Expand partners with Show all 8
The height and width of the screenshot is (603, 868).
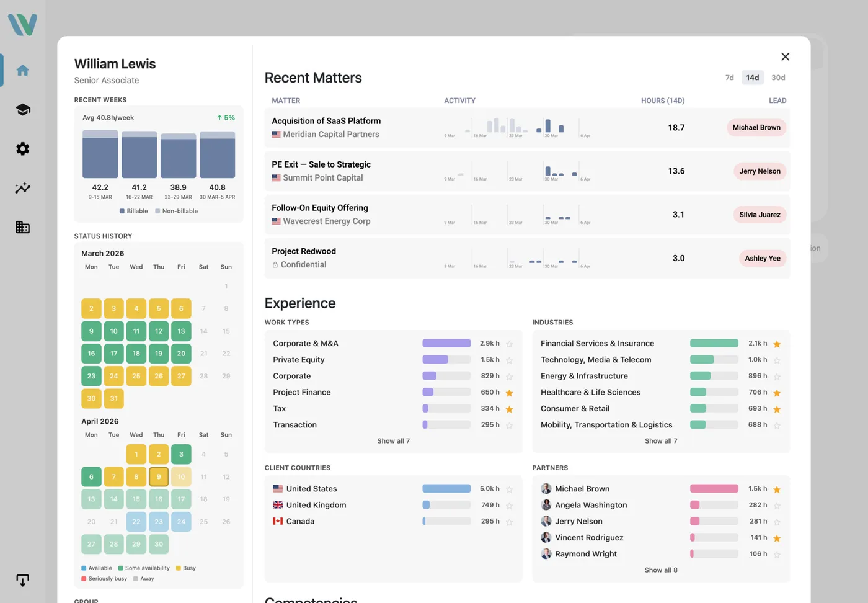(x=661, y=570)
